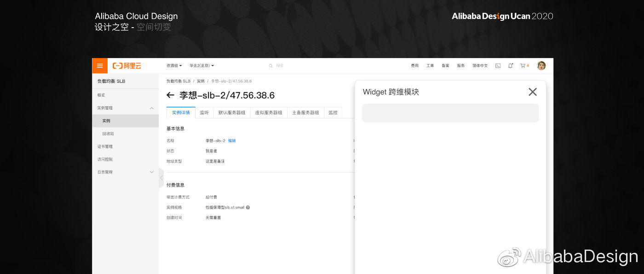The image size is (644, 274).
Task: Open 证书管理 in the sidebar
Action: pyautogui.click(x=105, y=146)
